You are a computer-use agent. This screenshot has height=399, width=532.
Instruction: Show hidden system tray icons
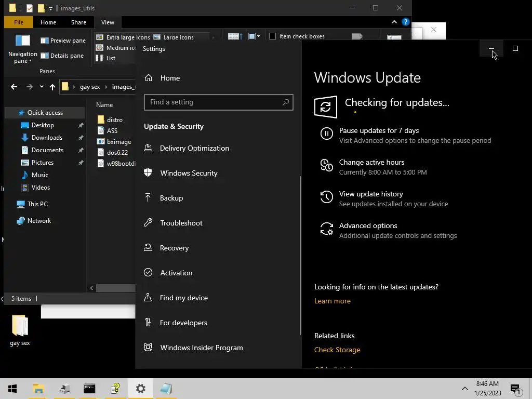tap(465, 389)
